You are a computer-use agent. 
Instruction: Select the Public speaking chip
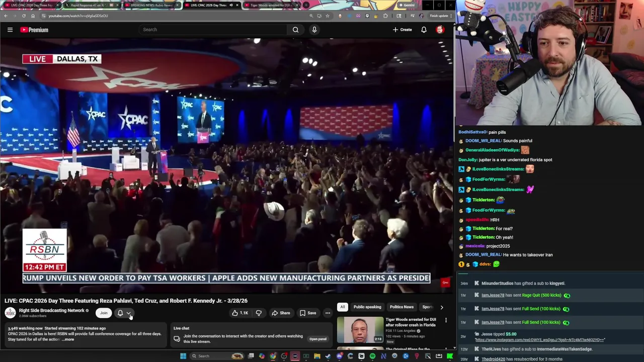tap(367, 307)
